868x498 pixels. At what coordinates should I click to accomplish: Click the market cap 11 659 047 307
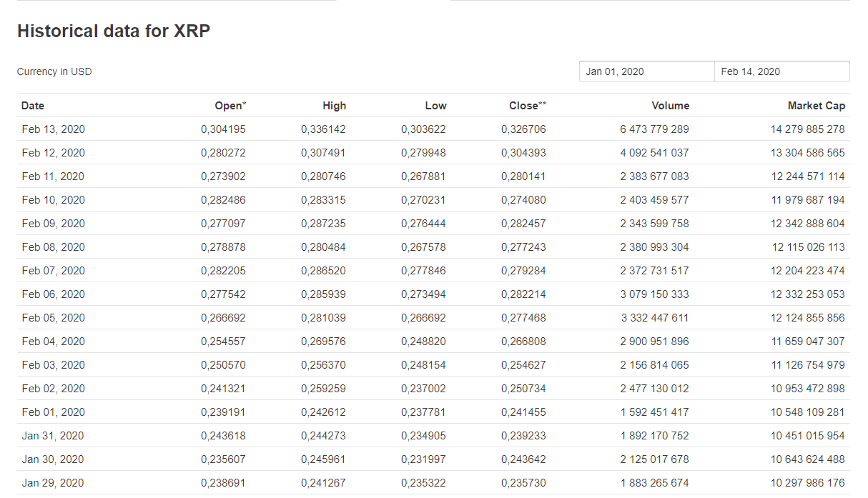808,342
